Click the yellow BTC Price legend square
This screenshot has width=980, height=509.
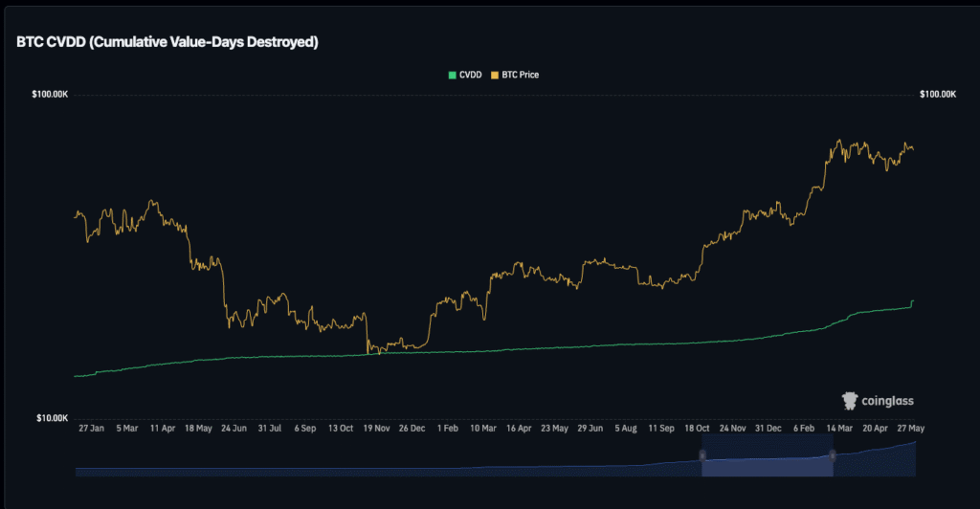(x=494, y=75)
